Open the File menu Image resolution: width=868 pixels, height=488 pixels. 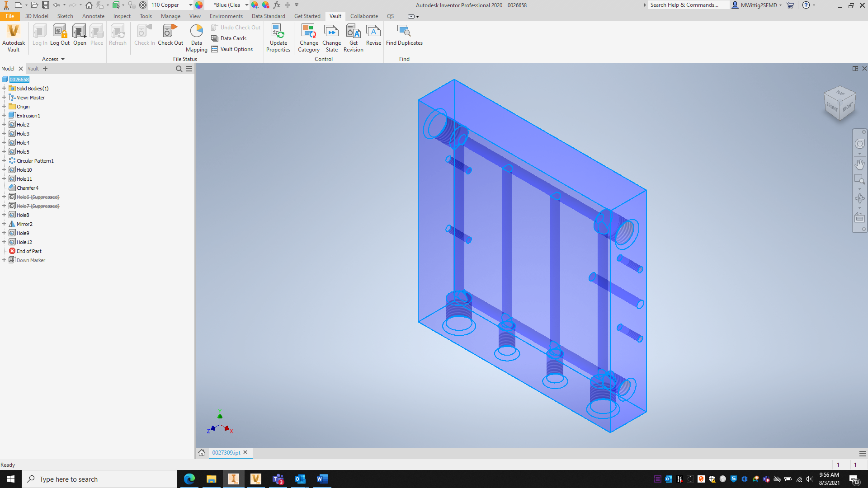pyautogui.click(x=10, y=16)
